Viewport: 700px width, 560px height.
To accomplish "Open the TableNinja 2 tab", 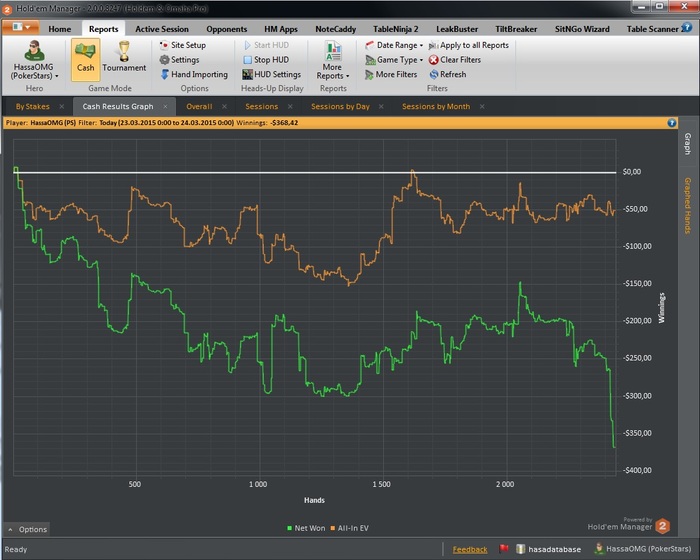I will [x=396, y=29].
